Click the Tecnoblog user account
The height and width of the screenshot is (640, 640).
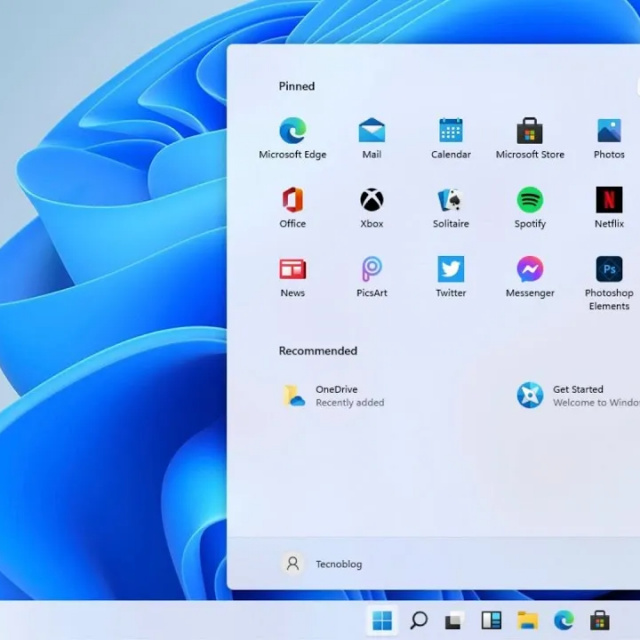point(322,564)
